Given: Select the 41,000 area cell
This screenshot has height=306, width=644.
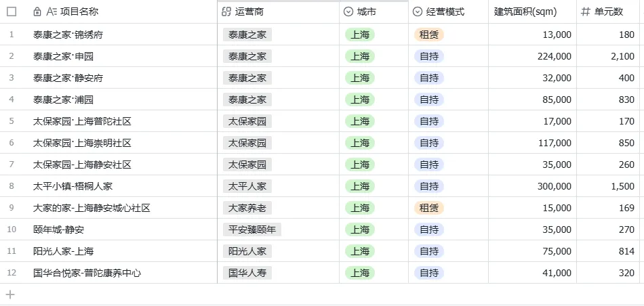Looking at the screenshot, I should (x=532, y=273).
